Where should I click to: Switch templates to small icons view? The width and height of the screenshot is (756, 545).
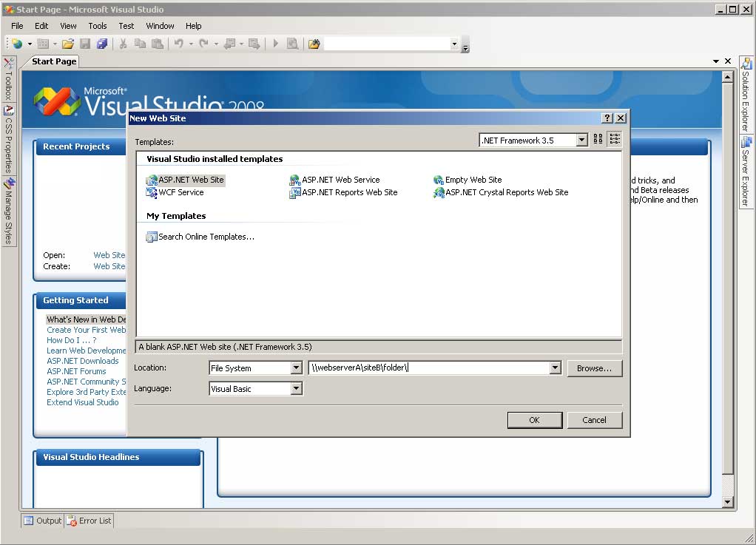(614, 140)
